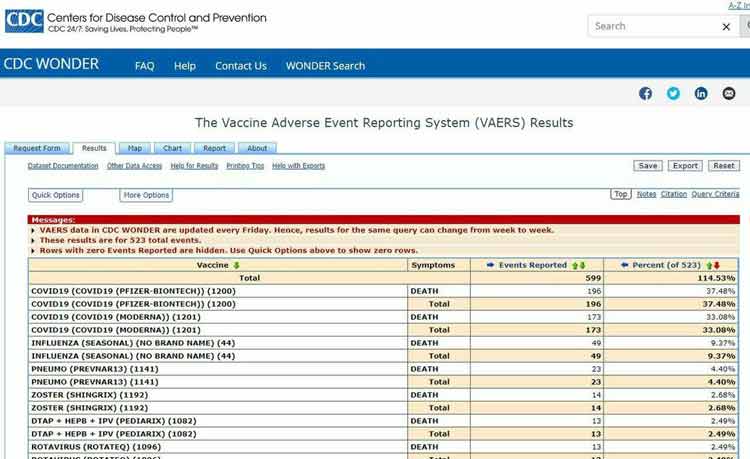Click the Save button
The width and height of the screenshot is (750, 459).
(648, 166)
